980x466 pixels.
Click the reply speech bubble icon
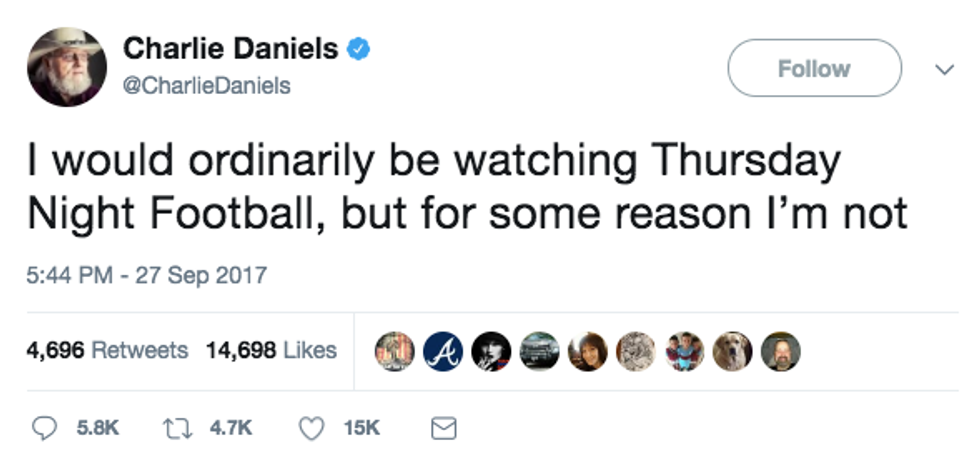point(44,428)
